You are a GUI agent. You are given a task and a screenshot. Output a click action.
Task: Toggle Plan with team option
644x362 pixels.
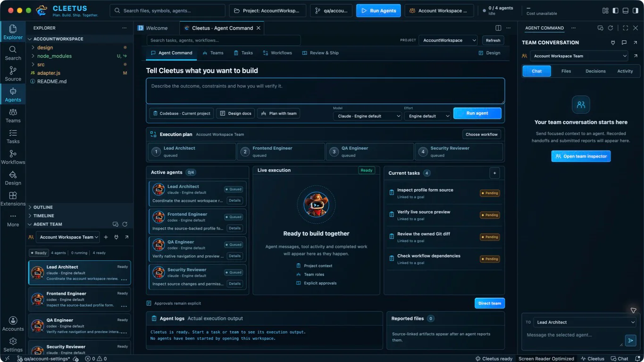coord(278,114)
